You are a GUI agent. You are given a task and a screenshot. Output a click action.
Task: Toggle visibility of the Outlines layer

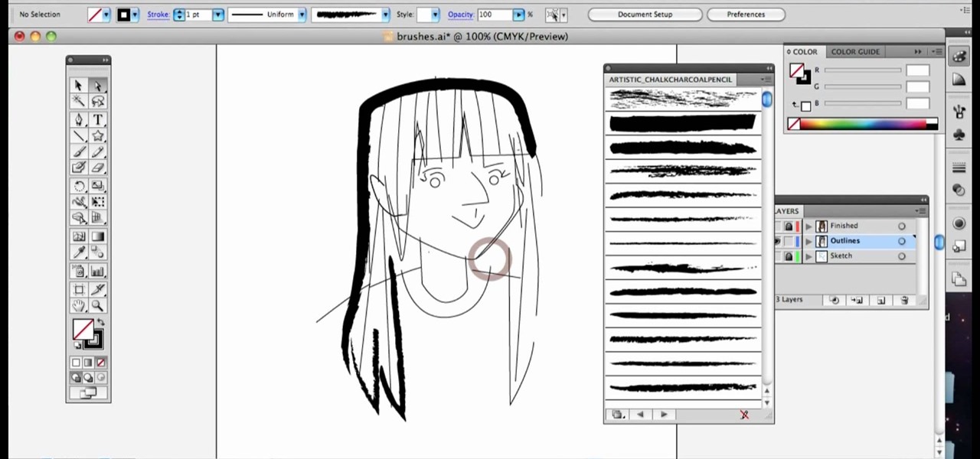pos(778,241)
